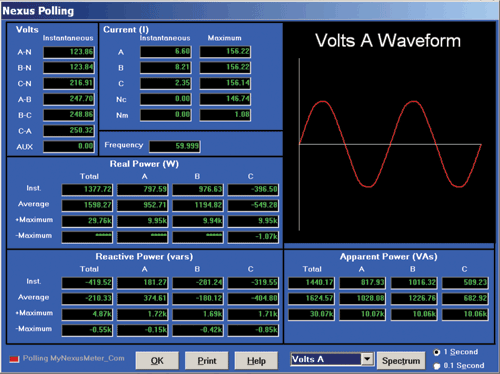The height and width of the screenshot is (374, 500).
Task: Click Current B instantaneous value 8.21
Action: coord(166,68)
